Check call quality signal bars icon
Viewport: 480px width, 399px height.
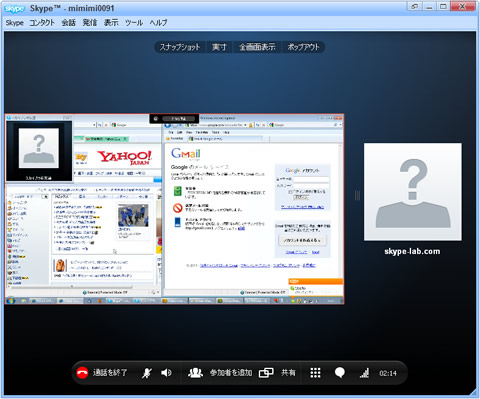coord(364,373)
